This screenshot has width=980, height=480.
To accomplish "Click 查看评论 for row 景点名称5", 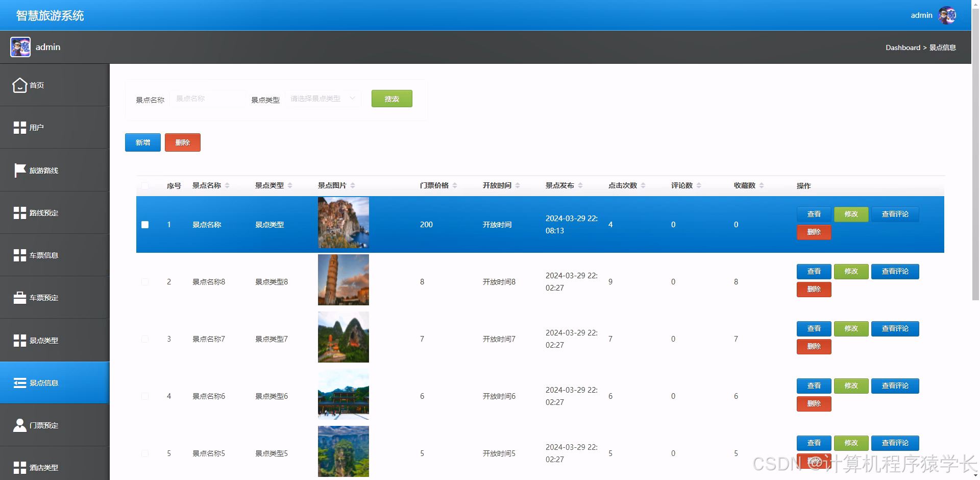I will coord(895,443).
